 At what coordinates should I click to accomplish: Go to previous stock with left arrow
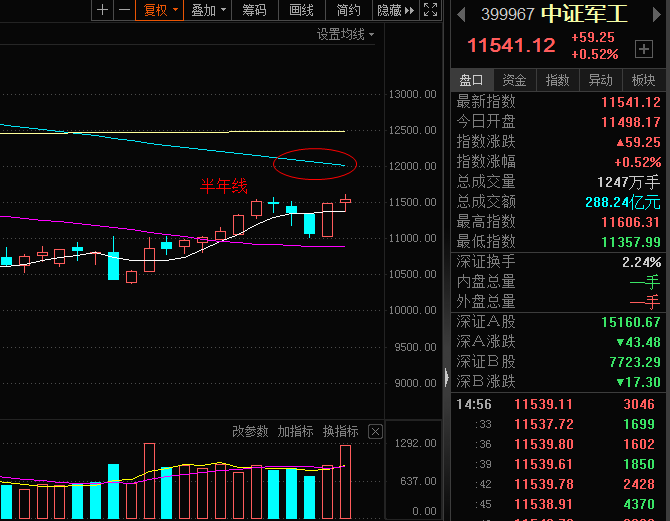(x=461, y=15)
